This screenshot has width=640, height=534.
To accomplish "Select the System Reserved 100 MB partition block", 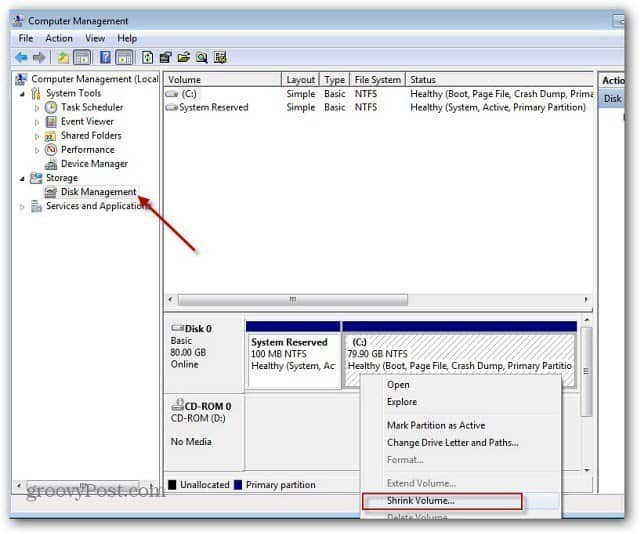I will 293,354.
